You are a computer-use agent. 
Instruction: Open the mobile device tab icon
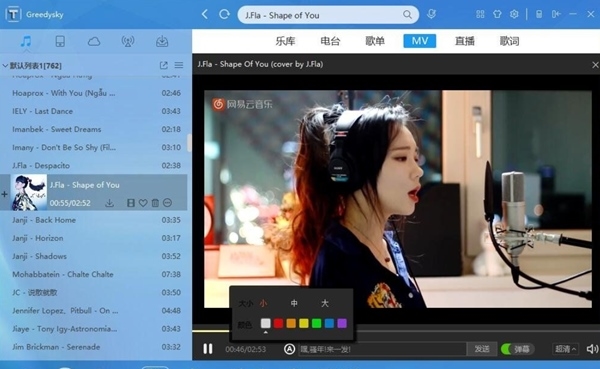pyautogui.click(x=60, y=41)
